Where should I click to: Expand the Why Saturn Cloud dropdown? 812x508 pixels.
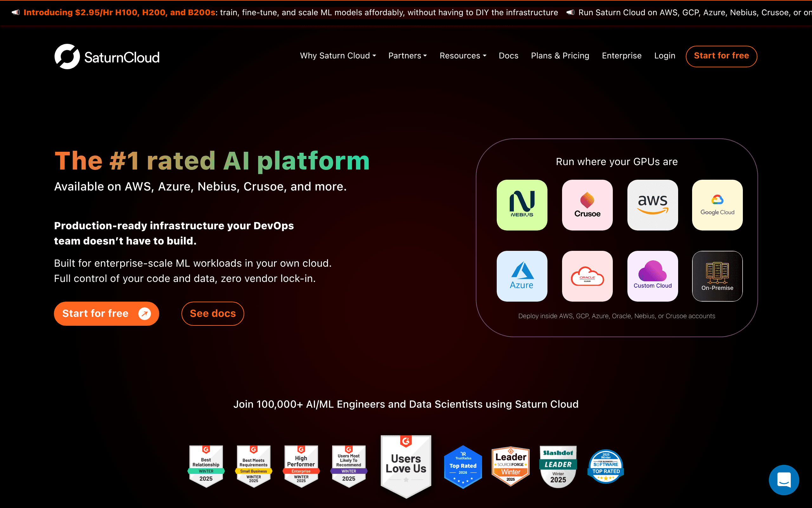point(338,56)
